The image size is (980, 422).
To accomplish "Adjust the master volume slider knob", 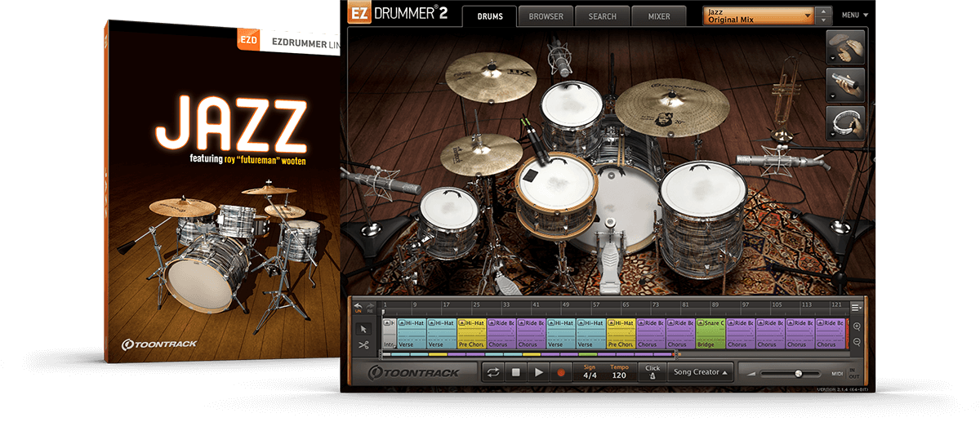I will (798, 373).
